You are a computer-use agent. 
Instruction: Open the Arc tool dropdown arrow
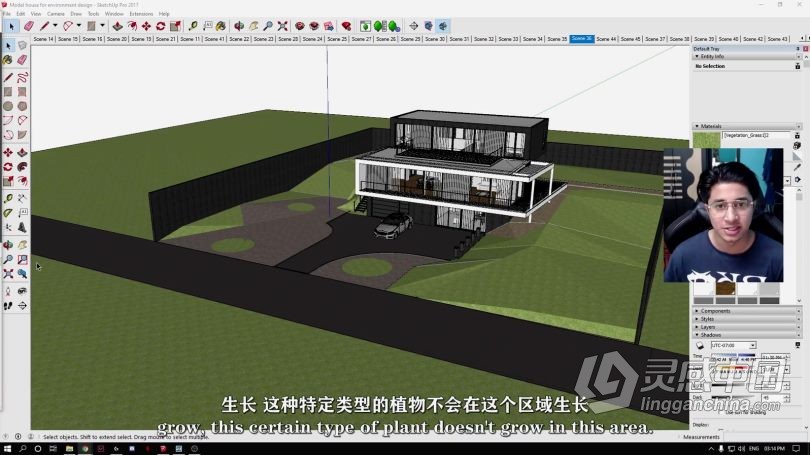point(79,26)
